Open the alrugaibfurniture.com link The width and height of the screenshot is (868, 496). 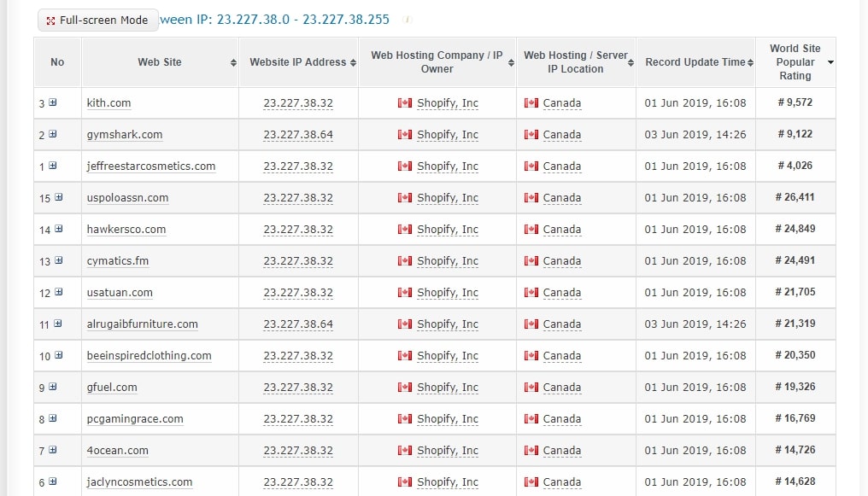pyautogui.click(x=143, y=324)
